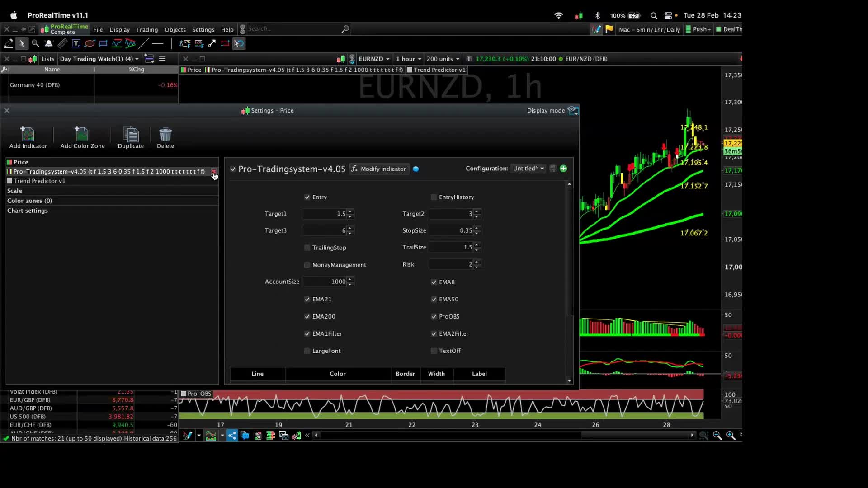
Task: Open the Objects menu
Action: 175,30
